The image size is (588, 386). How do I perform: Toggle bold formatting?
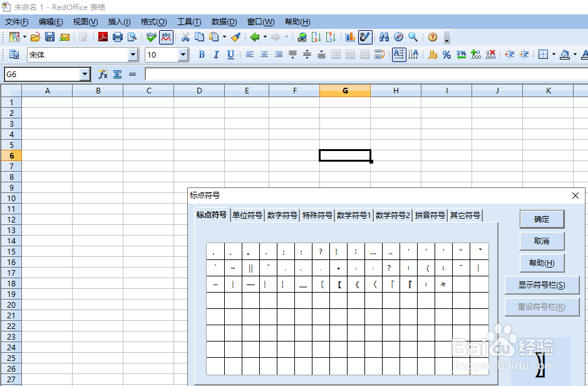point(200,55)
